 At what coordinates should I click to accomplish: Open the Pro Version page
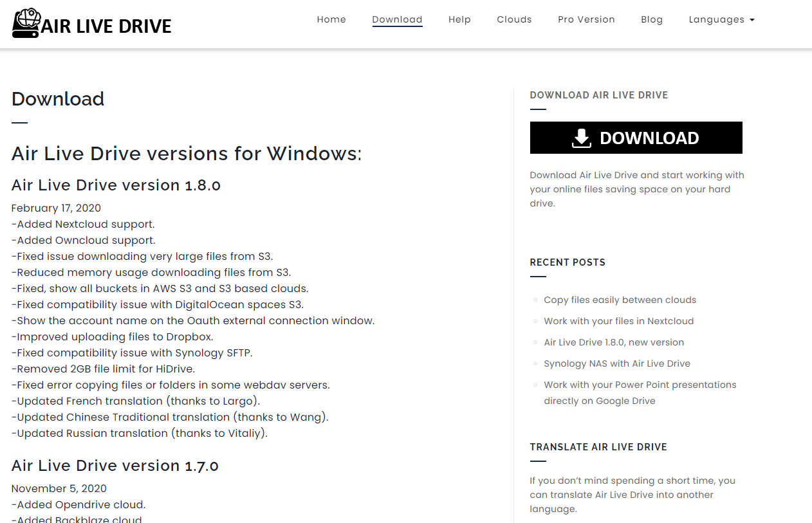coord(586,19)
